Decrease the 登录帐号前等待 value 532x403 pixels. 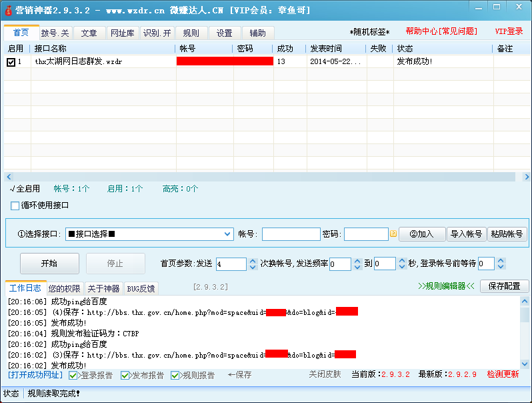(501, 267)
